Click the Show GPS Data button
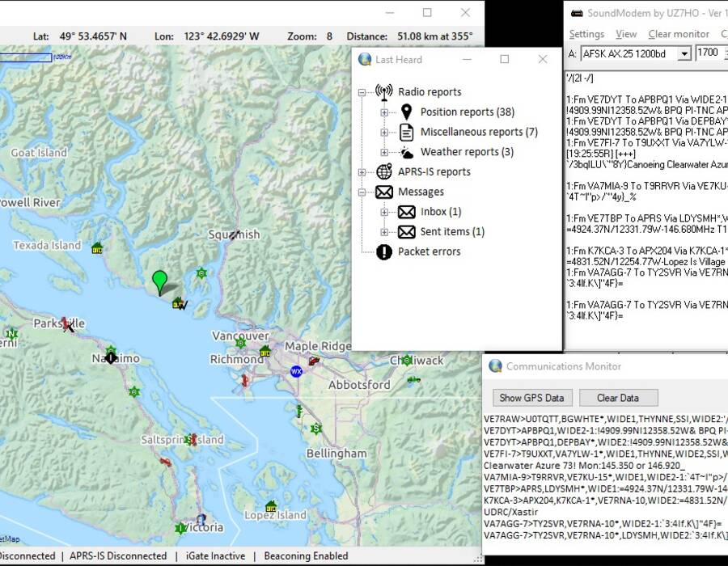Image resolution: width=728 pixels, height=566 pixels. 532,398
